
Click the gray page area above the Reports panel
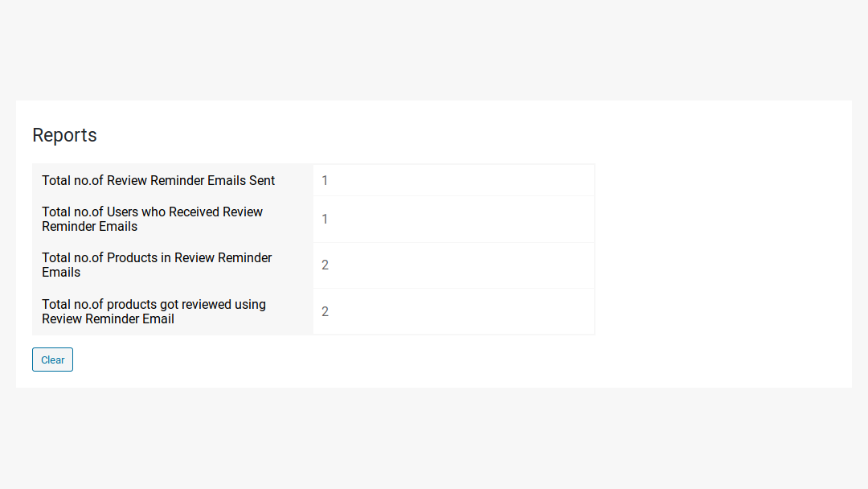(434, 48)
